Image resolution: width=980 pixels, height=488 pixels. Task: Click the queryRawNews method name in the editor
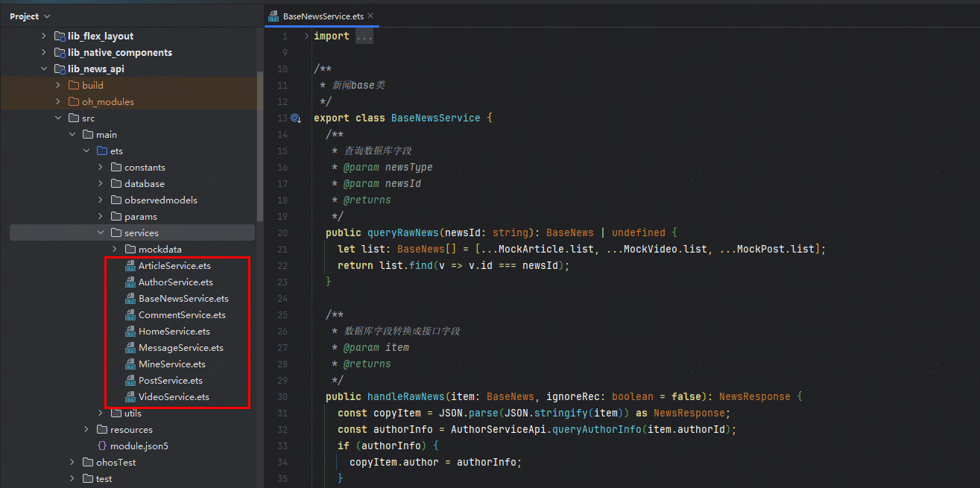tap(402, 232)
